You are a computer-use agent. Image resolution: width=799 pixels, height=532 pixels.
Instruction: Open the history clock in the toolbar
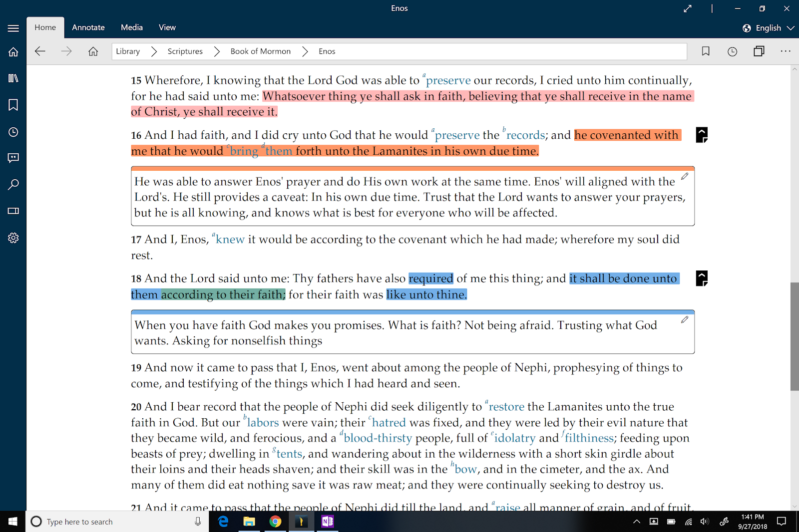click(732, 51)
